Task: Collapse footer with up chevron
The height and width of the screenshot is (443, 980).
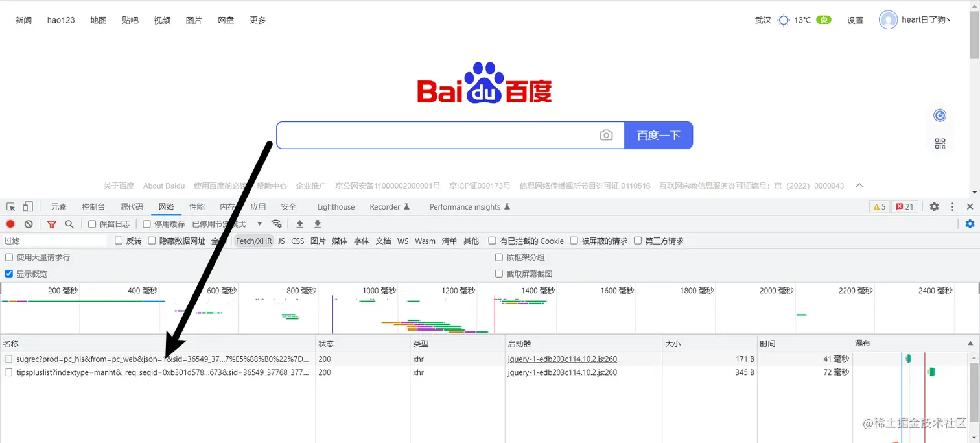Action: click(x=859, y=186)
